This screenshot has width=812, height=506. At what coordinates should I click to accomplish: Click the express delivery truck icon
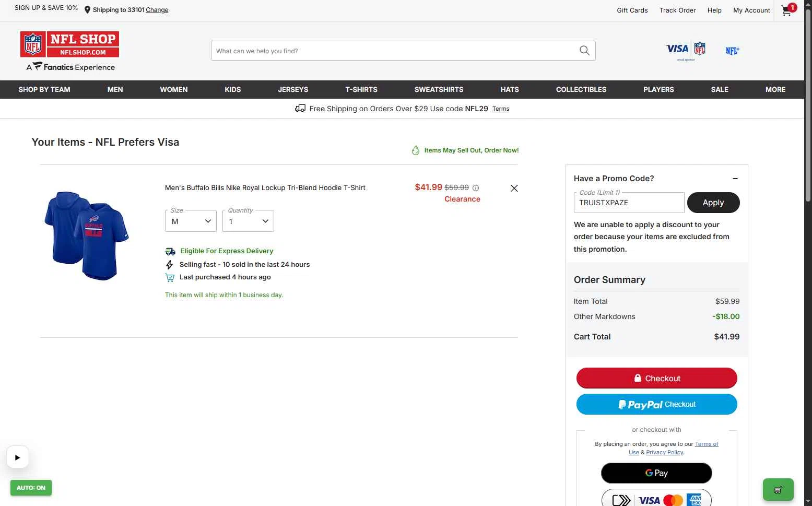pyautogui.click(x=170, y=251)
